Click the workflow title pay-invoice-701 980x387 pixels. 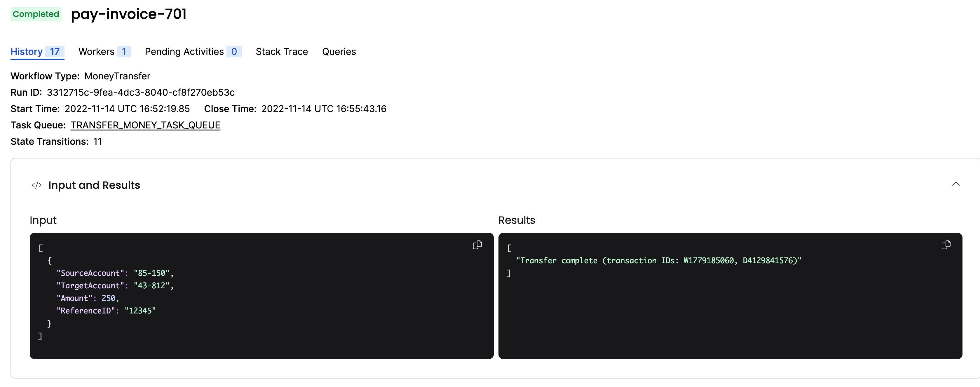129,15
